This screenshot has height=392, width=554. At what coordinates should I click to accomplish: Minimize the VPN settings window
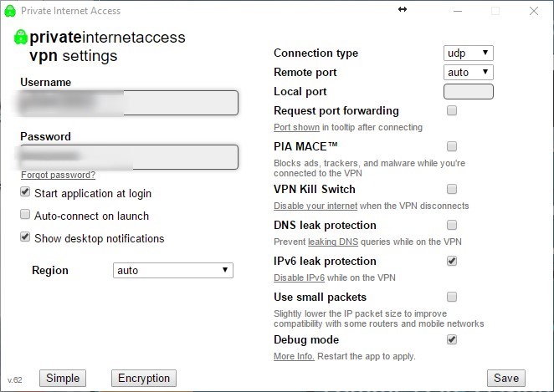pyautogui.click(x=458, y=11)
